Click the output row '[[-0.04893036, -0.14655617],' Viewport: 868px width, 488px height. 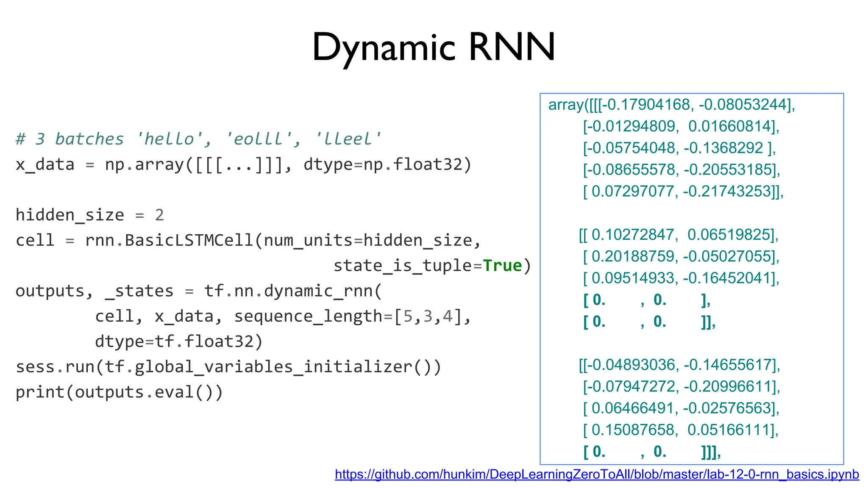pyautogui.click(x=679, y=365)
